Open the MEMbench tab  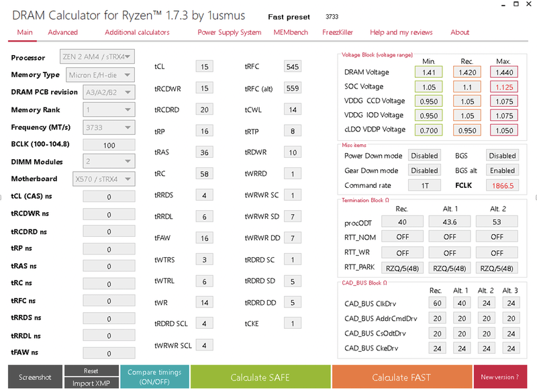[291, 32]
